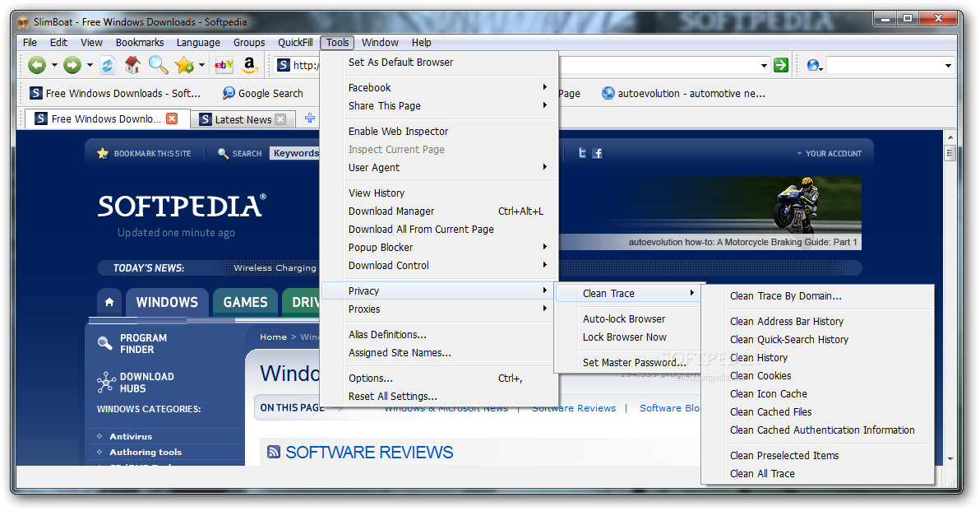Click the bookmark star toolbar icon
Screen dimensions: 980x511
184,65
